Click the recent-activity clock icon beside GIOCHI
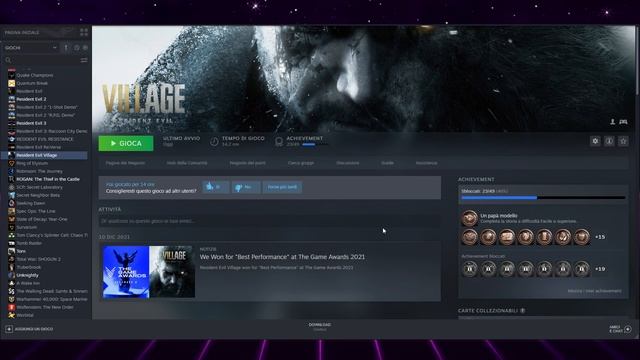640x360 pixels. click(76, 48)
